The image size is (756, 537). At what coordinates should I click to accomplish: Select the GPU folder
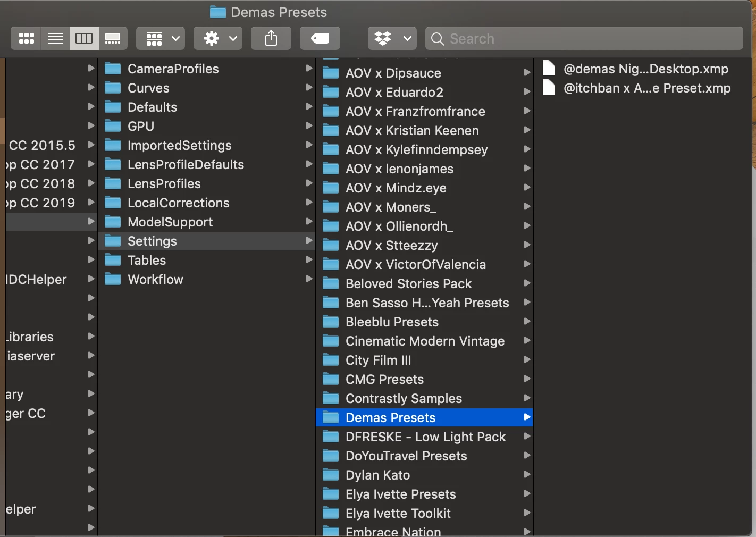pyautogui.click(x=206, y=126)
